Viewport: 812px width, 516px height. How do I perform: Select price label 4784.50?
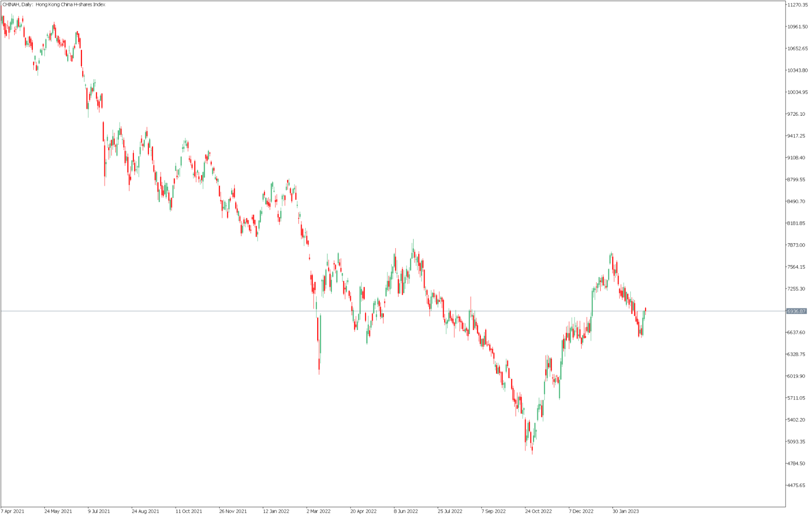click(x=796, y=464)
